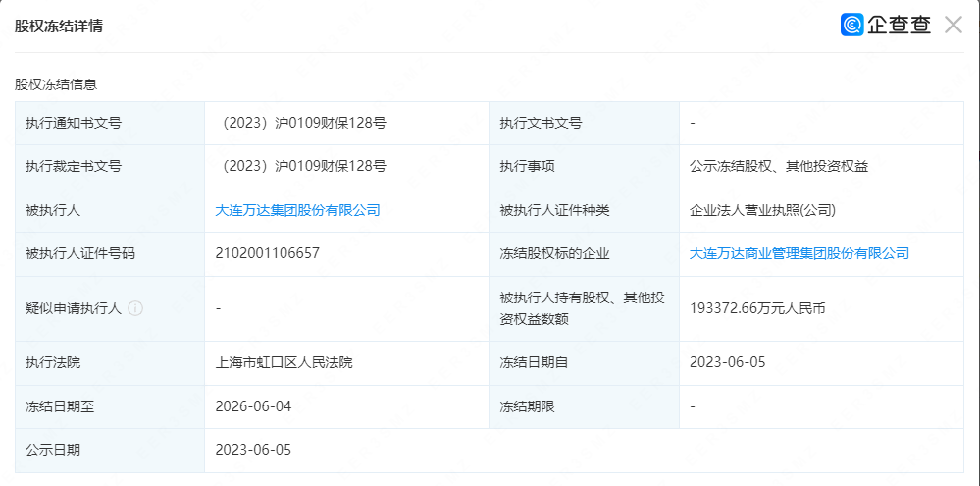Image resolution: width=980 pixels, height=486 pixels.
Task: Click the 被执行人持有股权、其他投资权益数额 label
Action: coord(582,308)
